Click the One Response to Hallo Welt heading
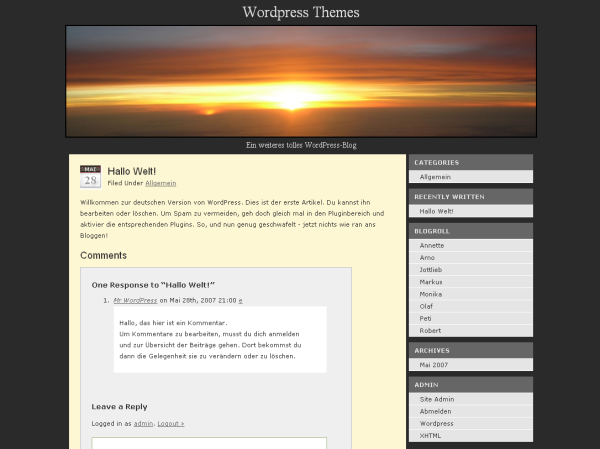Viewport: 600px width, 449px height. (x=153, y=285)
